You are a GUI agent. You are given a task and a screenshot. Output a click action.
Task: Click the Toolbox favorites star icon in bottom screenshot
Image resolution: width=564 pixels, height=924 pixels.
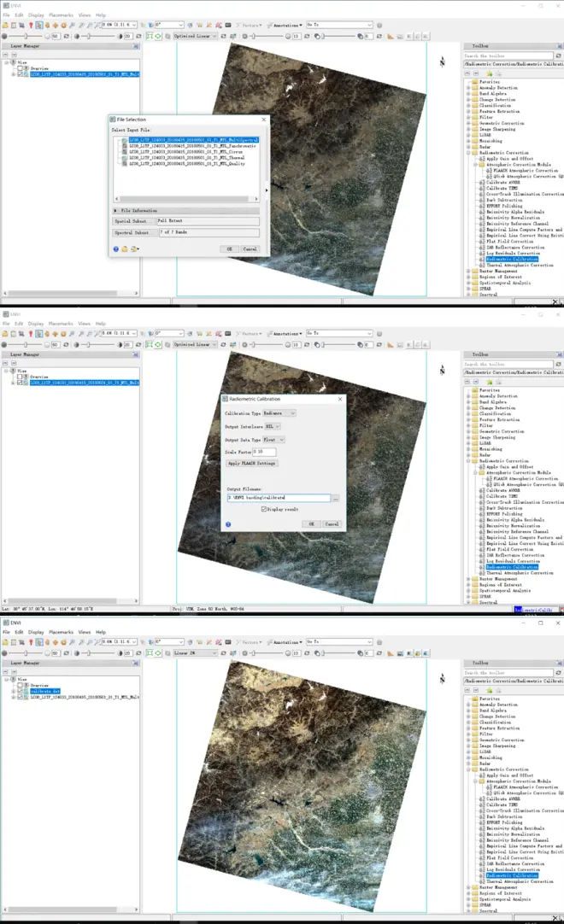[x=489, y=691]
